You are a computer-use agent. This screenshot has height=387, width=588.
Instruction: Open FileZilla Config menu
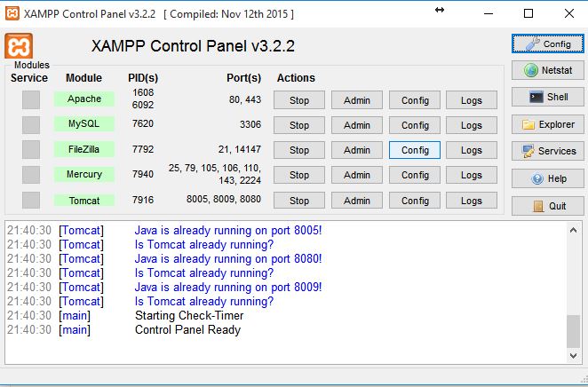coord(415,150)
